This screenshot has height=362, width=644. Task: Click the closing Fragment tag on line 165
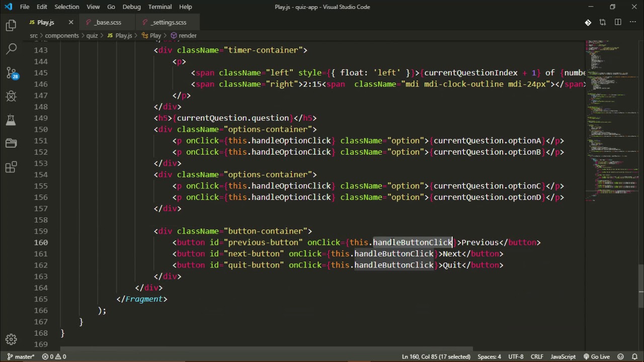coord(142,299)
